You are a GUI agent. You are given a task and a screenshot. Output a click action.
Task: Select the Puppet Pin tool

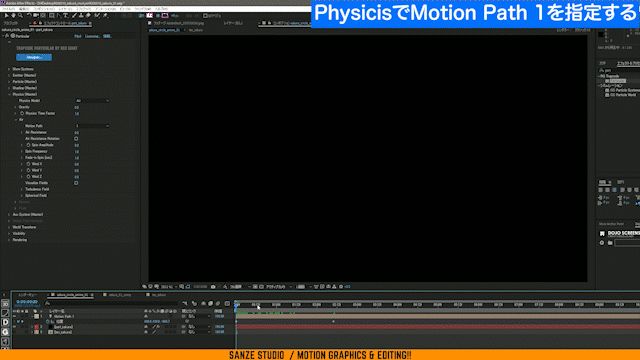point(105,16)
